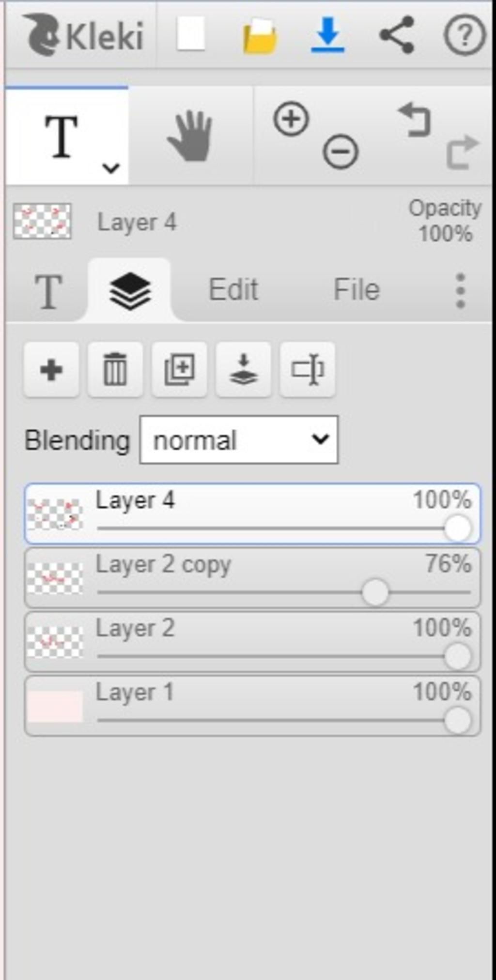
Task: Delete the layer using the trash button
Action: click(x=115, y=370)
